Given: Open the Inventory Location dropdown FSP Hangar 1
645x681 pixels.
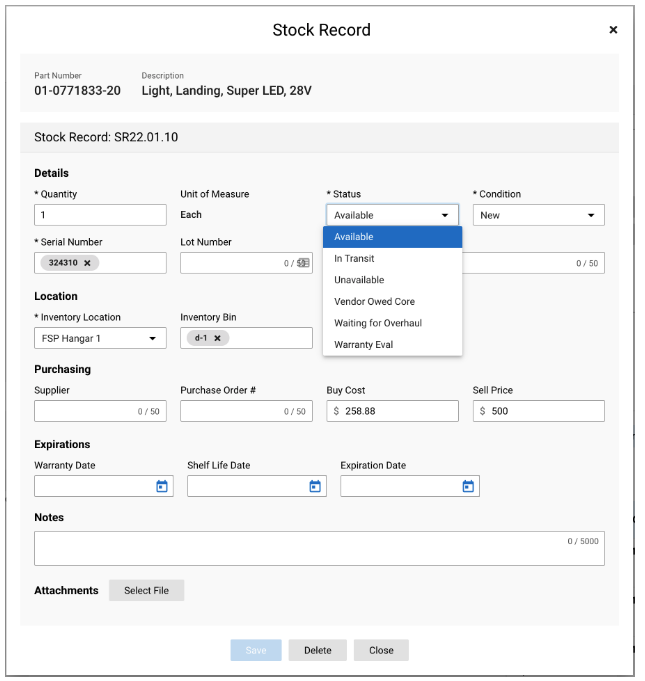Looking at the screenshot, I should coord(100,338).
